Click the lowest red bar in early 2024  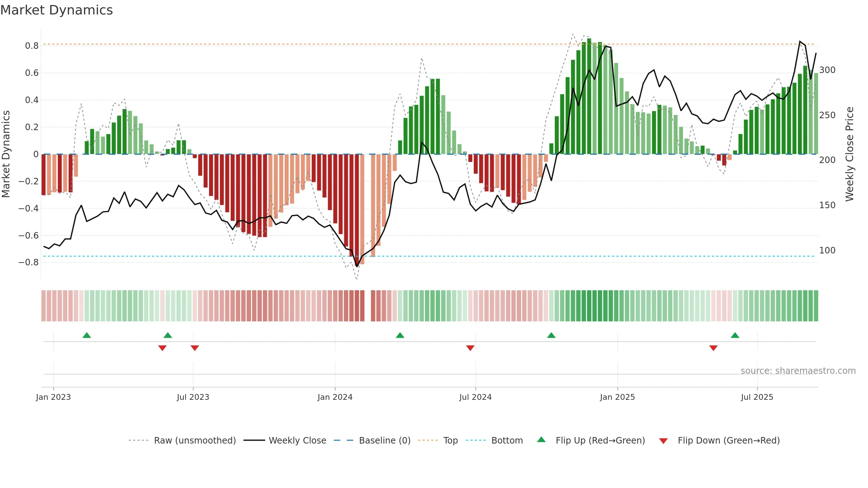tap(357, 210)
